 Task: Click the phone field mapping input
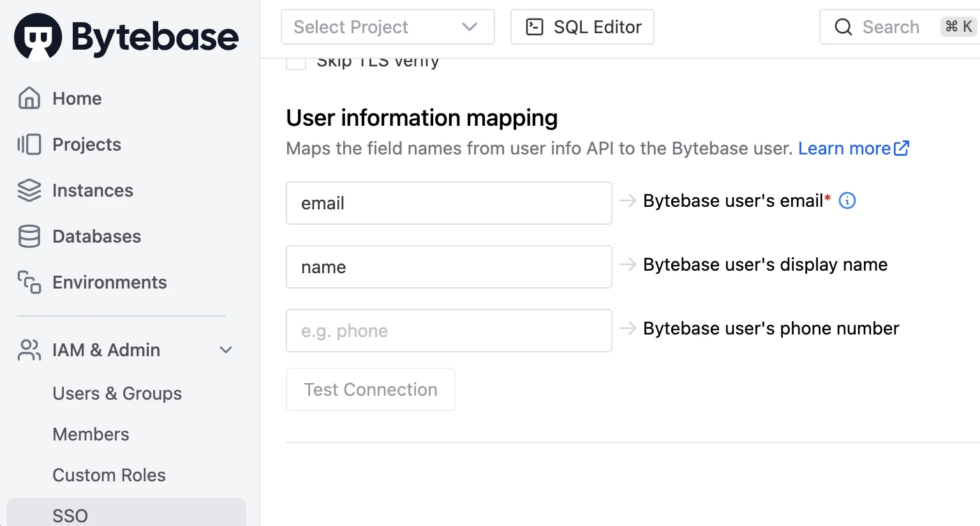[x=449, y=331]
